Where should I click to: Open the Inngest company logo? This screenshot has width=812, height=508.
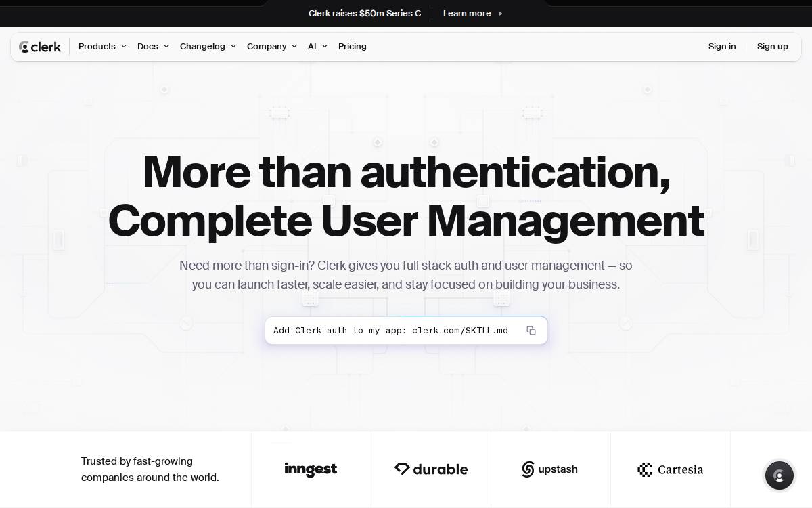[x=311, y=469]
